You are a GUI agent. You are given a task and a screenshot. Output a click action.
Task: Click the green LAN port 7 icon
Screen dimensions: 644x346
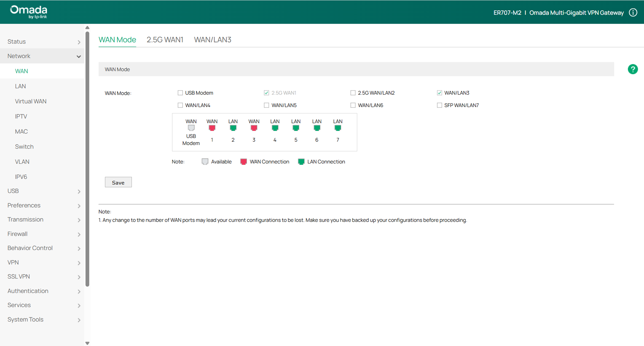[337, 128]
